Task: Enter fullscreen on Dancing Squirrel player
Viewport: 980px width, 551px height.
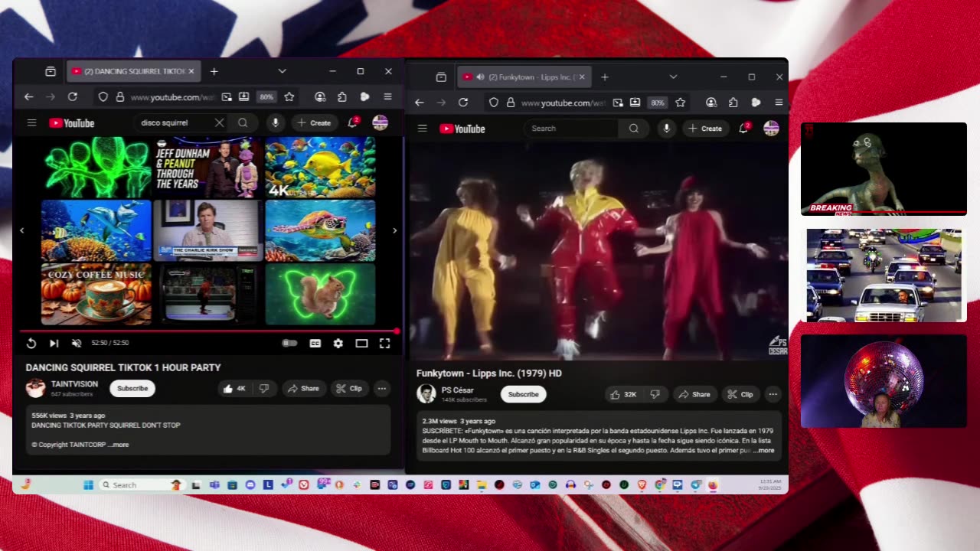Action: coord(384,344)
